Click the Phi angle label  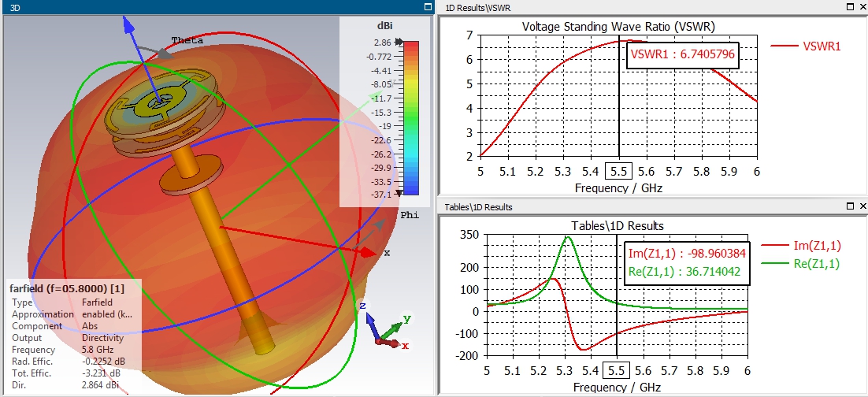tap(410, 215)
